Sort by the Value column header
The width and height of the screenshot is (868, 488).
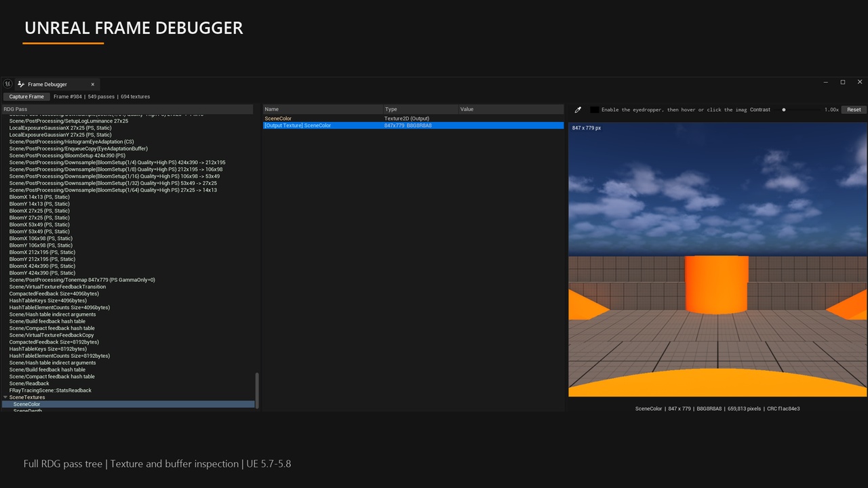511,109
